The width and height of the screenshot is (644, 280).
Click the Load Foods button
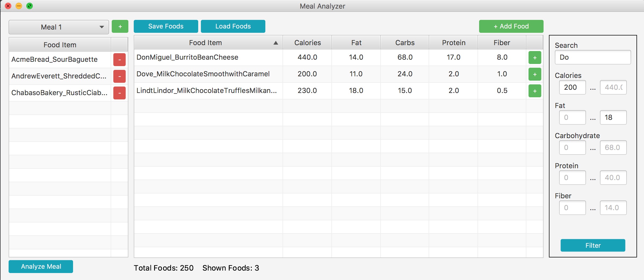click(x=233, y=26)
